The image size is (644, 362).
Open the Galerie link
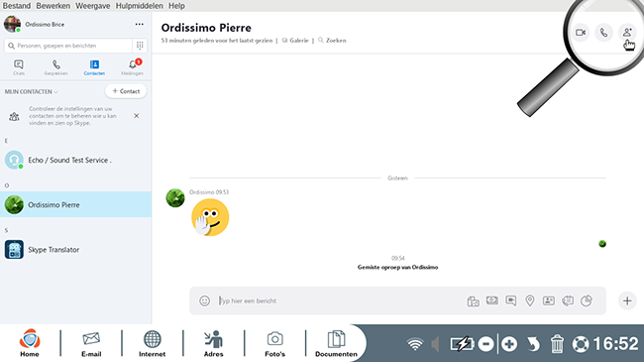point(295,41)
